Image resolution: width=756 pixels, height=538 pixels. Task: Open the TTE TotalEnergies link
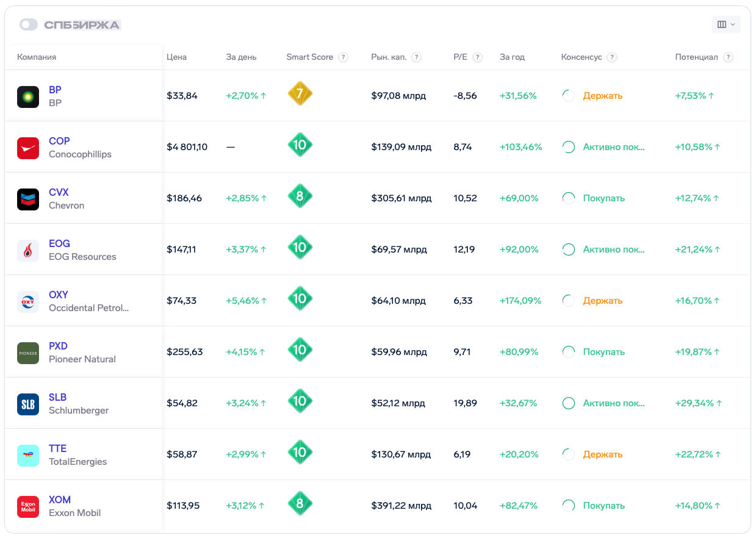pyautogui.click(x=57, y=448)
